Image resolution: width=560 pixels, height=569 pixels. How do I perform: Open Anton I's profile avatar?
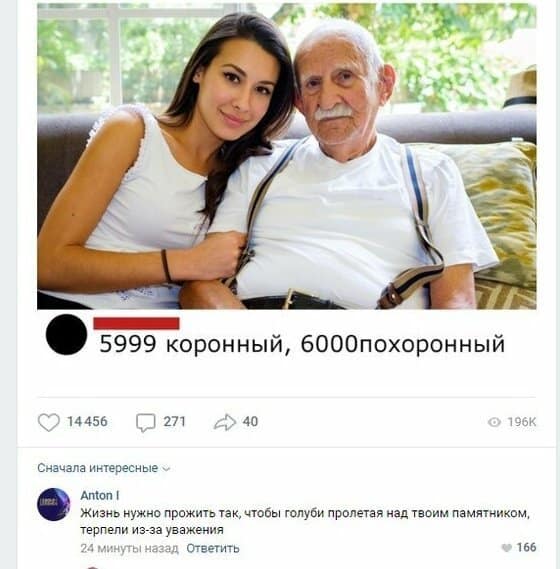coord(54,504)
